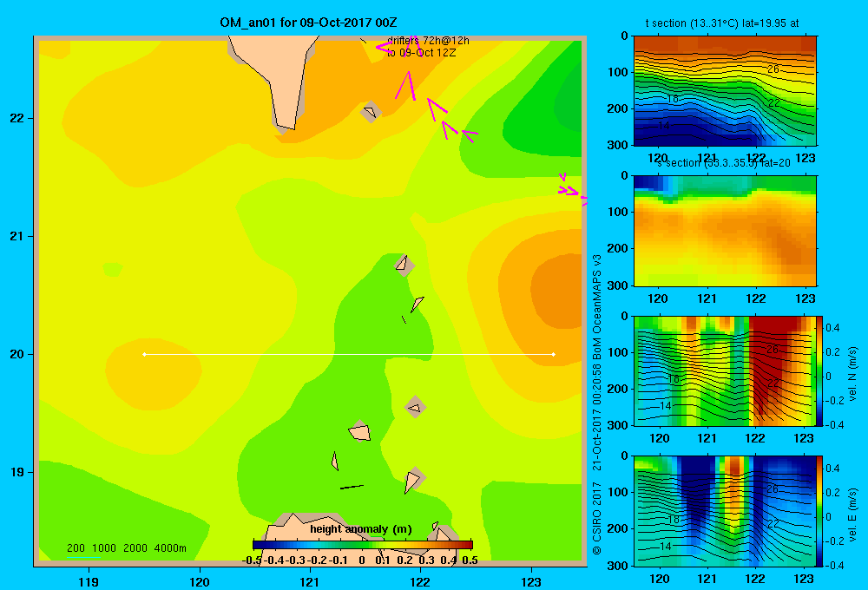This screenshot has height=590, width=868.
Task: Click the green middle of the height anomaly colorbar
Action: coord(363,545)
